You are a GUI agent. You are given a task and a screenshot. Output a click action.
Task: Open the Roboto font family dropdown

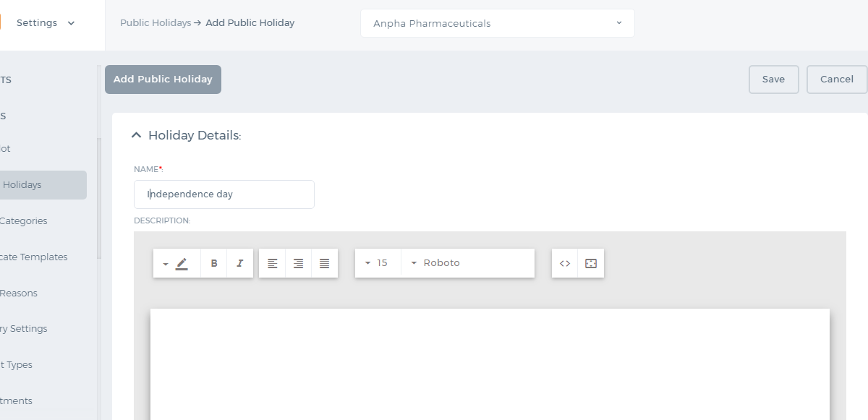(x=468, y=263)
